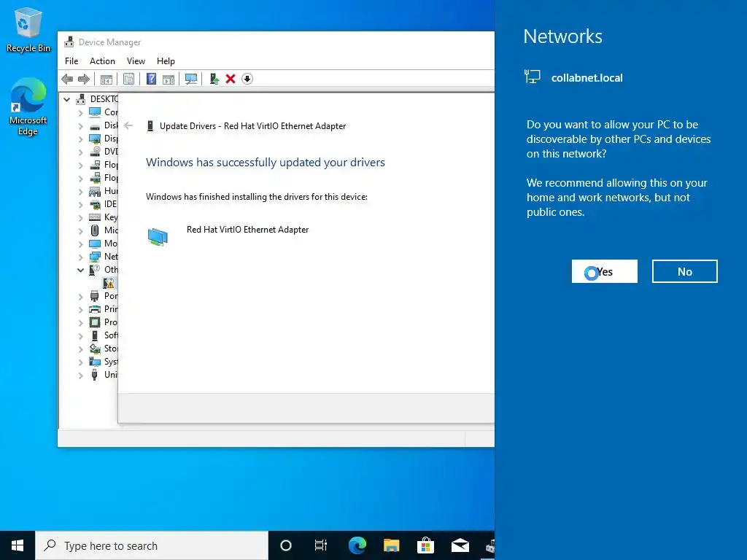Click the Update device driver toolbar icon
Image resolution: width=747 pixels, height=560 pixels.
(x=214, y=79)
